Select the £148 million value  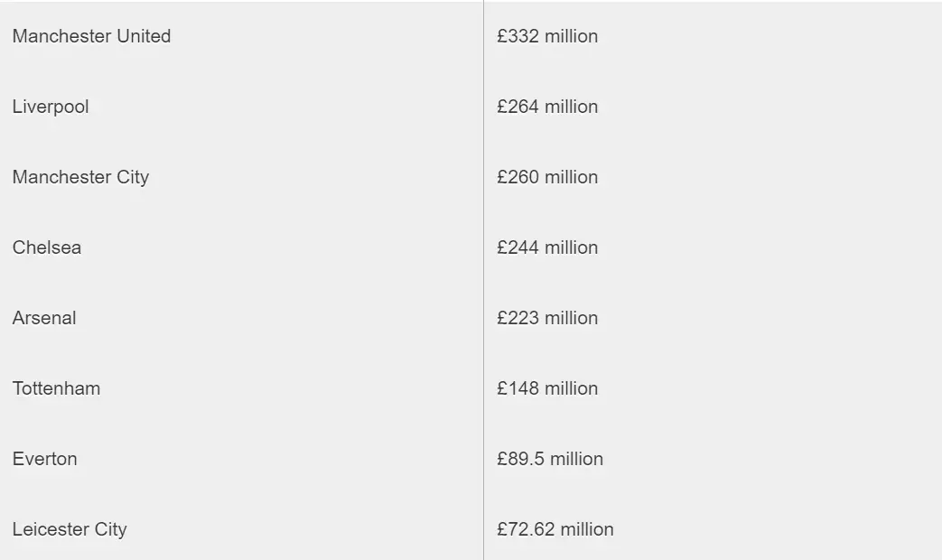[547, 388]
